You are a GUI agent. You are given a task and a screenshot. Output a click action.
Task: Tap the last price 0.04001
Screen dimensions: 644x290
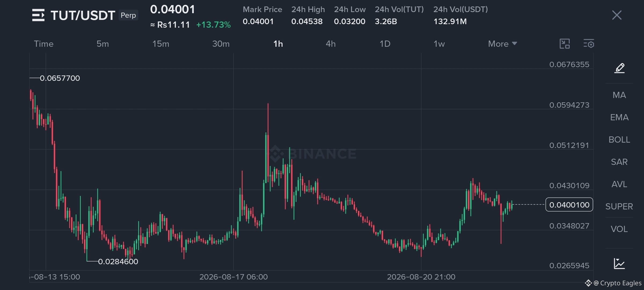point(173,9)
